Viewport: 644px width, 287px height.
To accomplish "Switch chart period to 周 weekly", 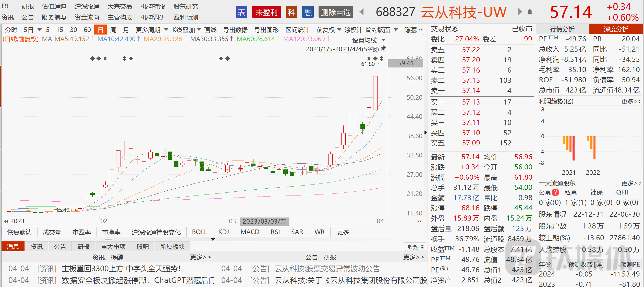I will click(113, 30).
